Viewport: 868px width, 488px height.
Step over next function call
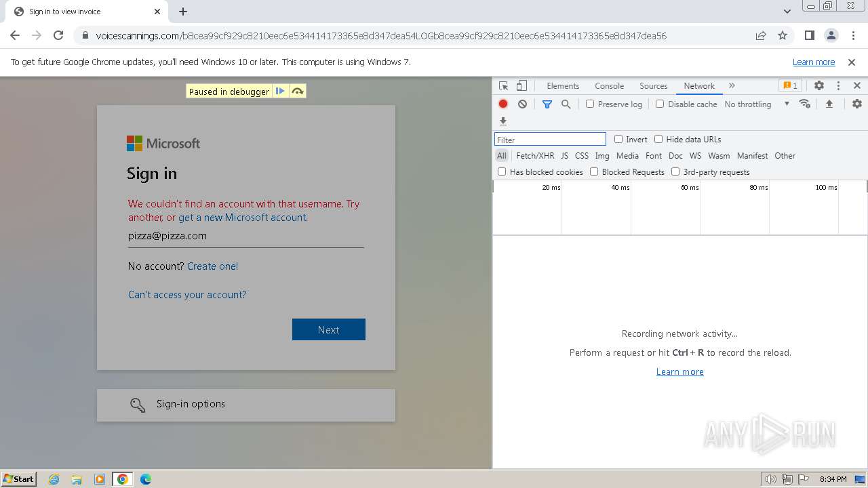298,91
